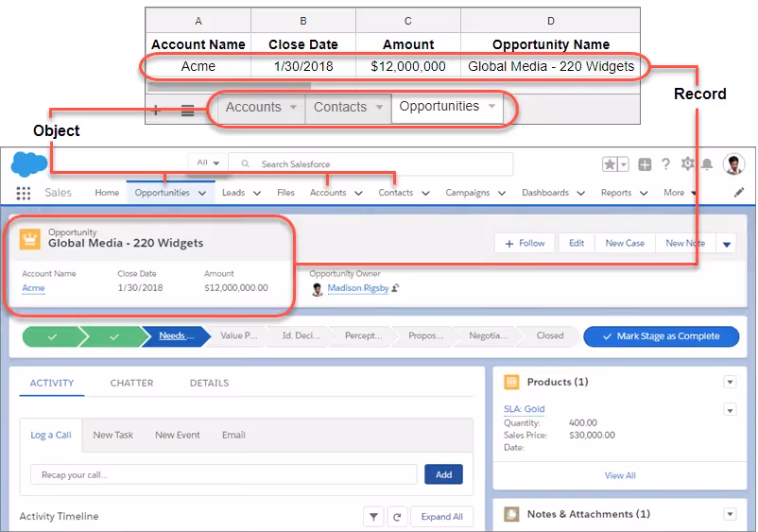Viewport: 758px width, 532px height.
Task: Open the SLA: Gold row dropdown menu
Action: click(730, 410)
